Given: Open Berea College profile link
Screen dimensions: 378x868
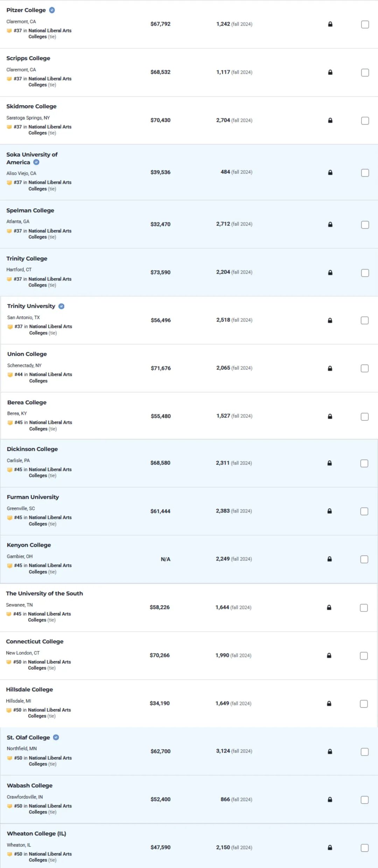Looking at the screenshot, I should click(x=27, y=402).
